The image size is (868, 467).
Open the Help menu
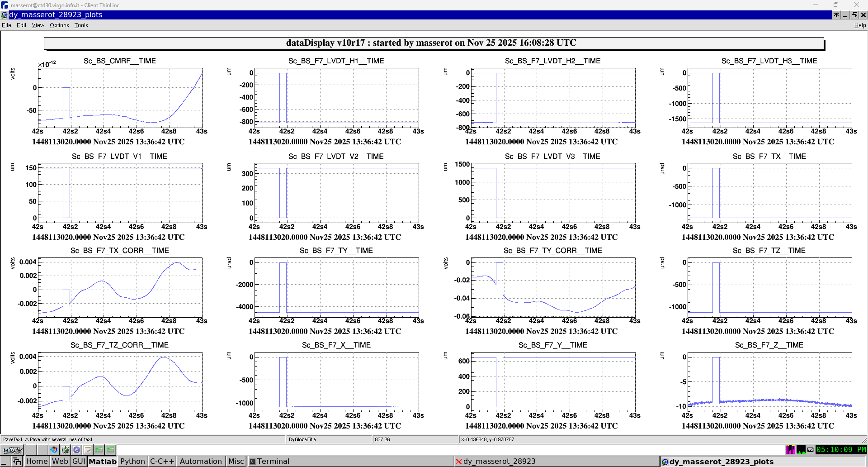860,25
